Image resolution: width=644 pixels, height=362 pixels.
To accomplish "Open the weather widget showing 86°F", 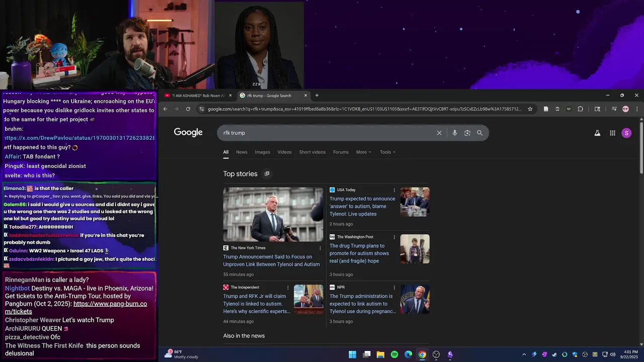I will click(181, 354).
